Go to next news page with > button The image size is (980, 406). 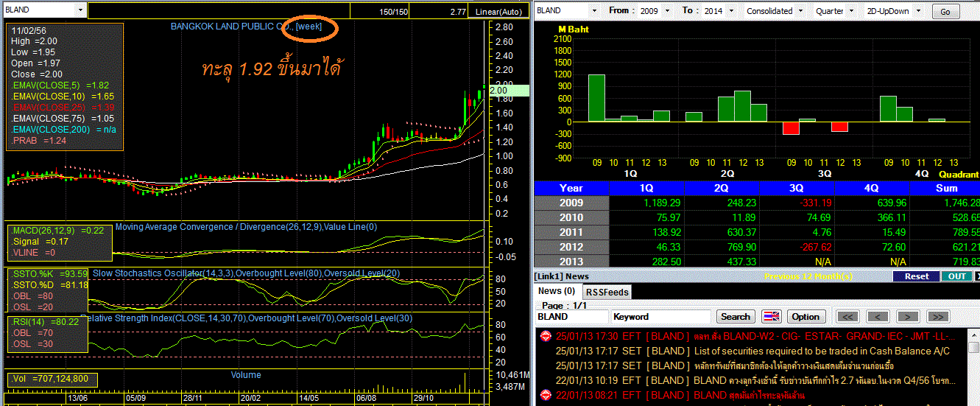click(908, 317)
